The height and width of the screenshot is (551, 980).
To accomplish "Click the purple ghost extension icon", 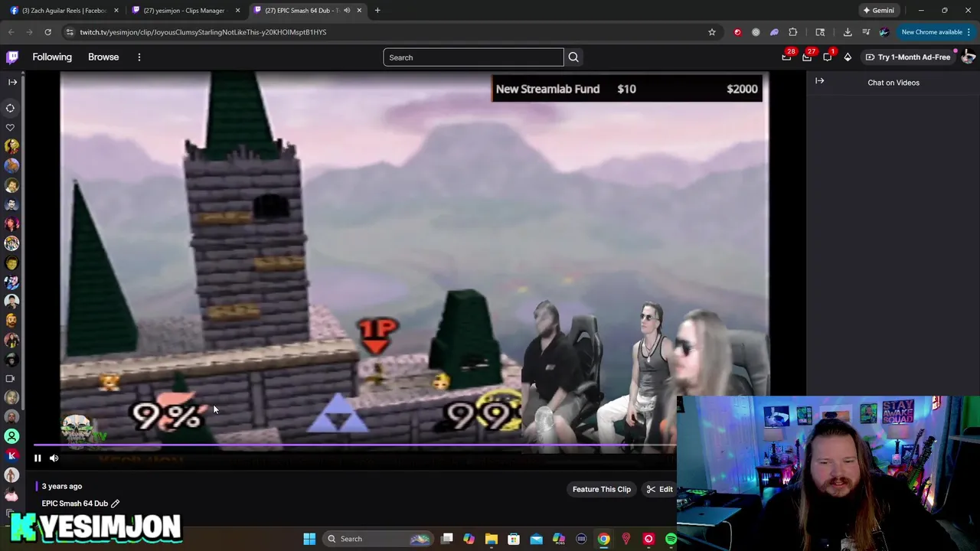I will coord(774,32).
